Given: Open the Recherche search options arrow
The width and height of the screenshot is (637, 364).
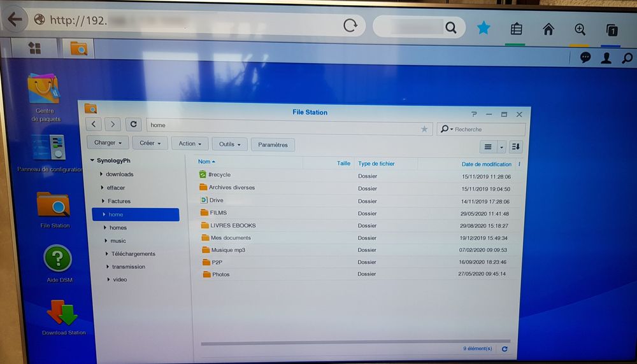Looking at the screenshot, I should (x=452, y=129).
